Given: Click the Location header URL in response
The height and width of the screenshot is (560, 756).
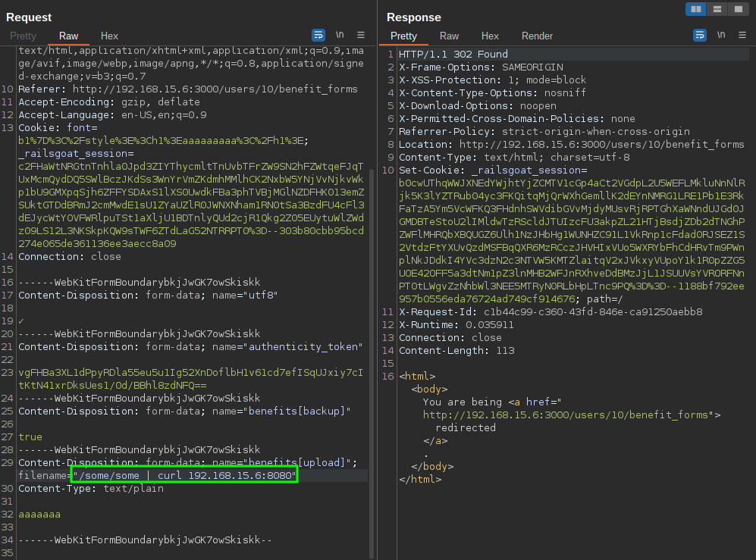Looking at the screenshot, I should (x=601, y=144).
